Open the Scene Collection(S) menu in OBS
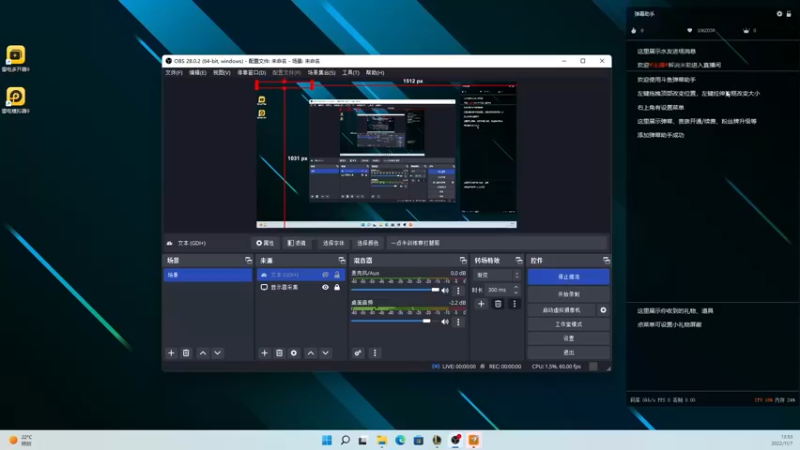The height and width of the screenshot is (450, 800). click(x=321, y=73)
